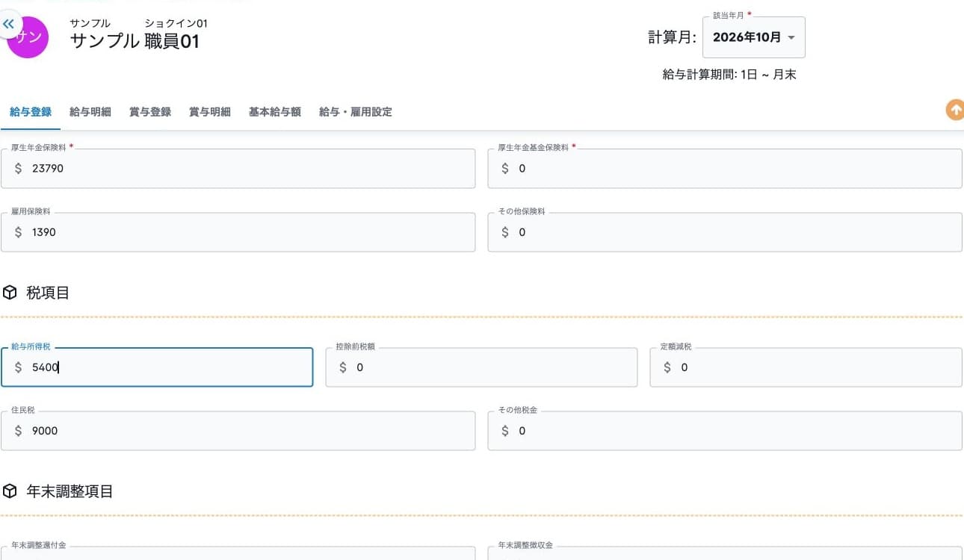Click the 税項目 section box icon

10,293
